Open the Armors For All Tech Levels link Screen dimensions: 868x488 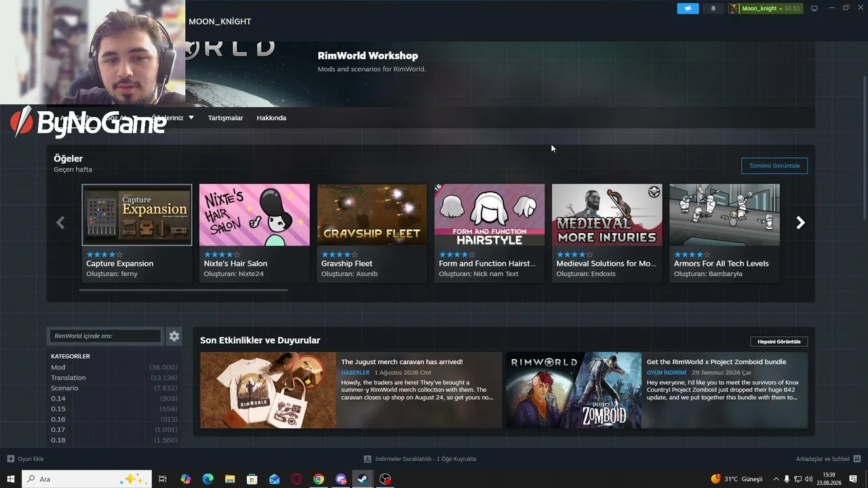coord(722,264)
